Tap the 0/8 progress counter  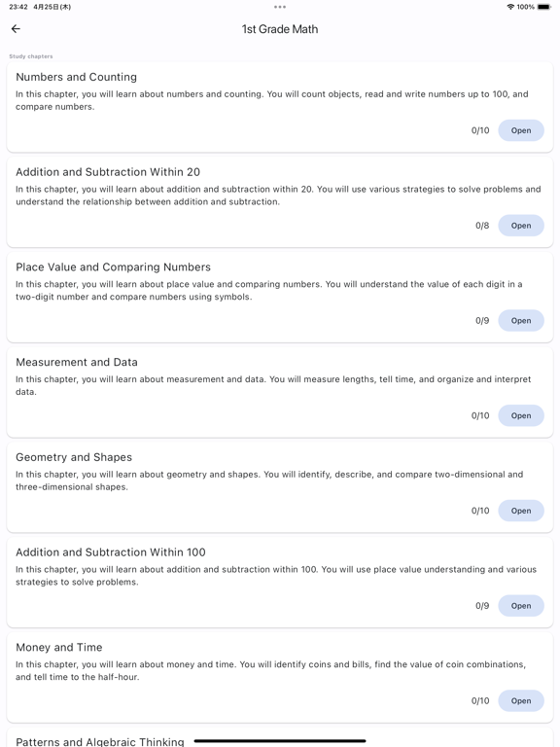[482, 226]
